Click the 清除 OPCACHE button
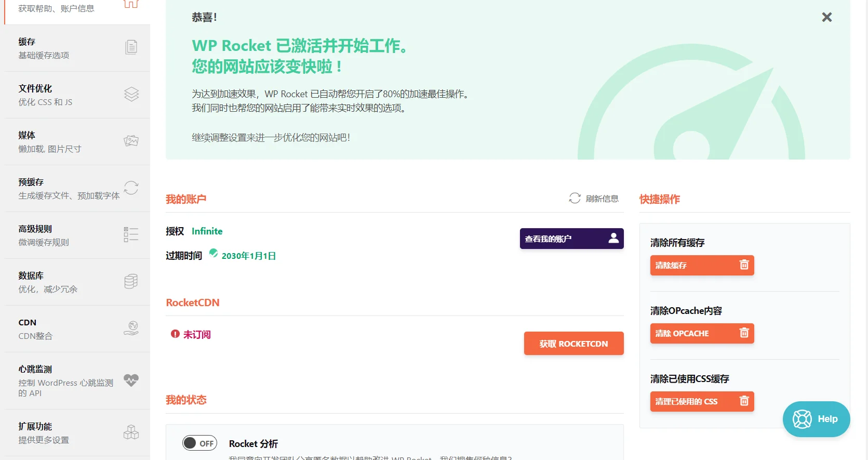The height and width of the screenshot is (460, 868). (702, 333)
